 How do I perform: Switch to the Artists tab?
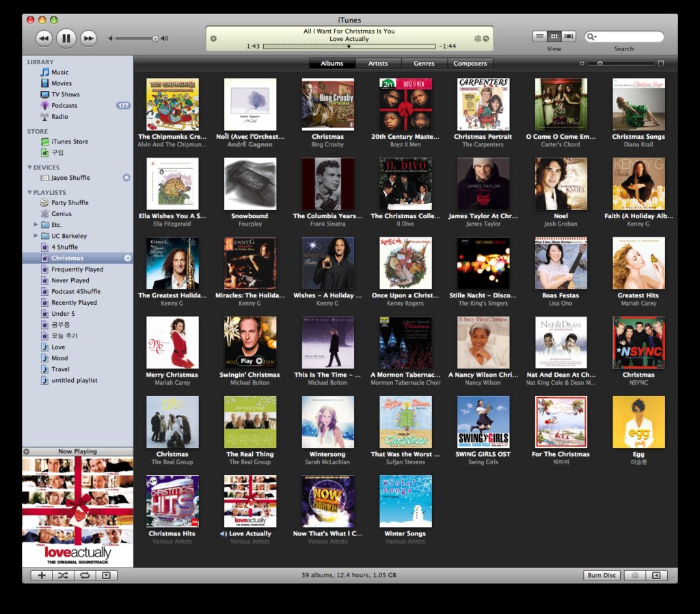377,64
